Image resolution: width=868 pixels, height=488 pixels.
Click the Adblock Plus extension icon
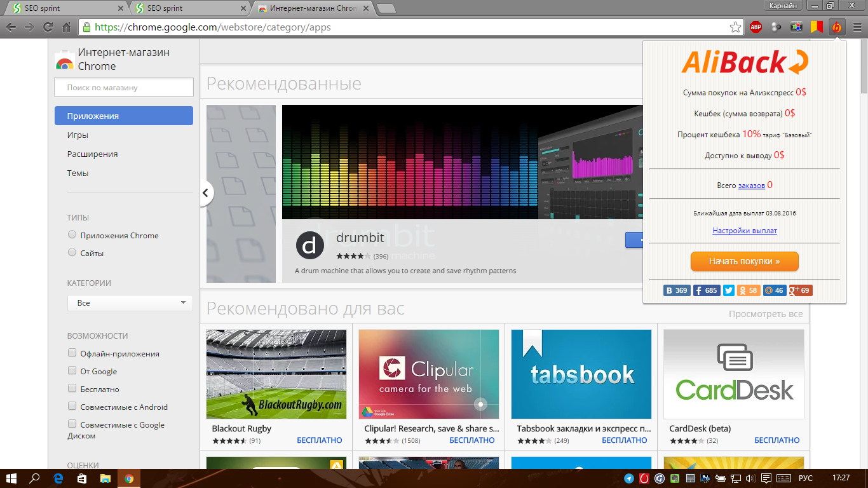pyautogui.click(x=756, y=27)
